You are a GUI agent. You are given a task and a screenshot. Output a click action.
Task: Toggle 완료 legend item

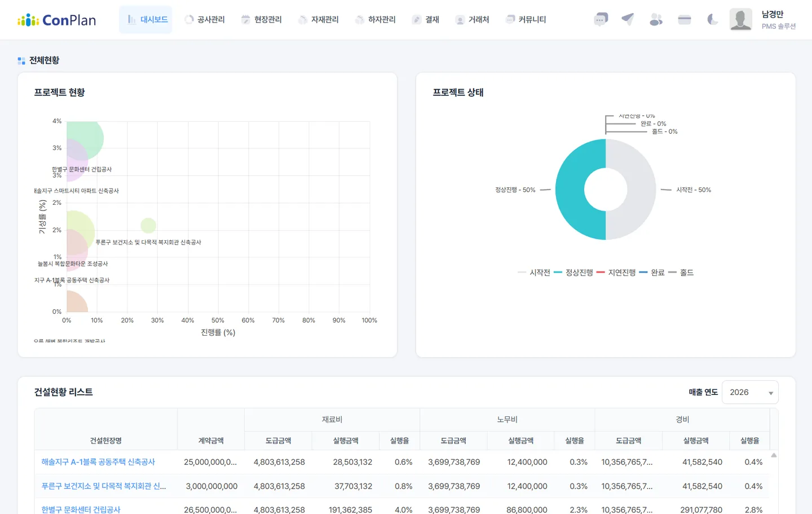652,273
